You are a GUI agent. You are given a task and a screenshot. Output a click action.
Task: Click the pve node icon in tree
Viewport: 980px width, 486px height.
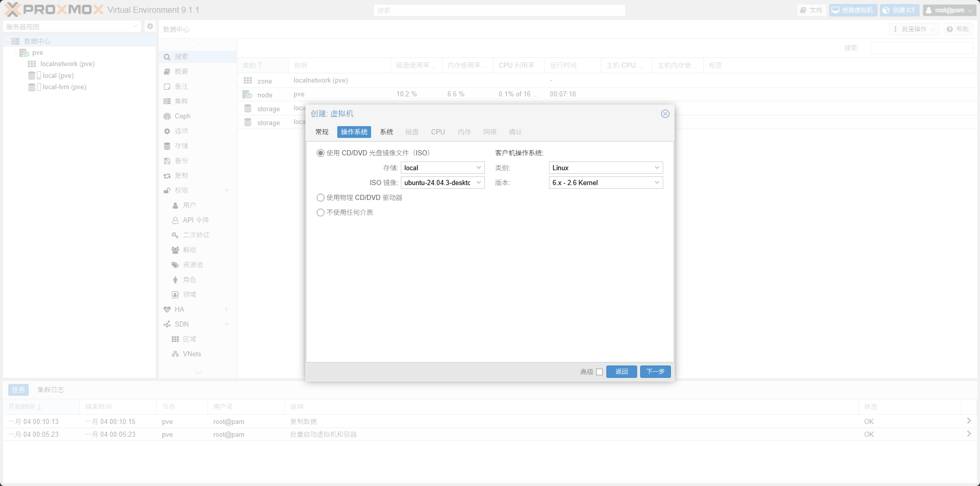24,53
